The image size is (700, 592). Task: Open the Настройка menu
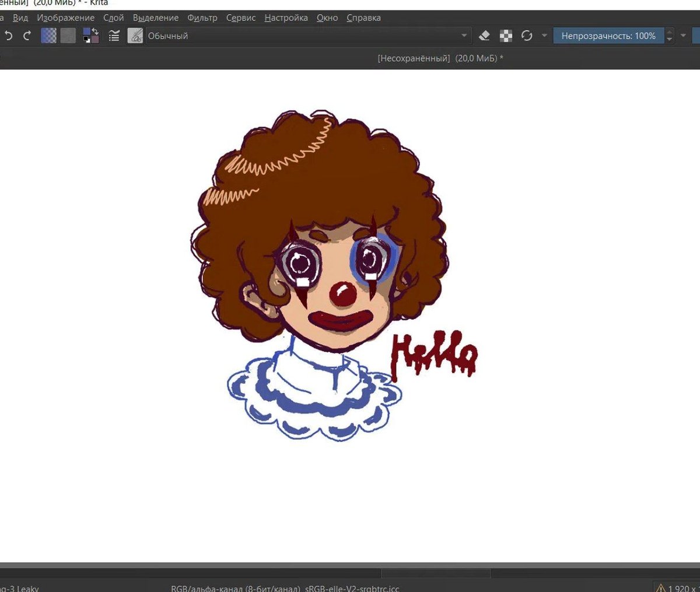pyautogui.click(x=286, y=17)
